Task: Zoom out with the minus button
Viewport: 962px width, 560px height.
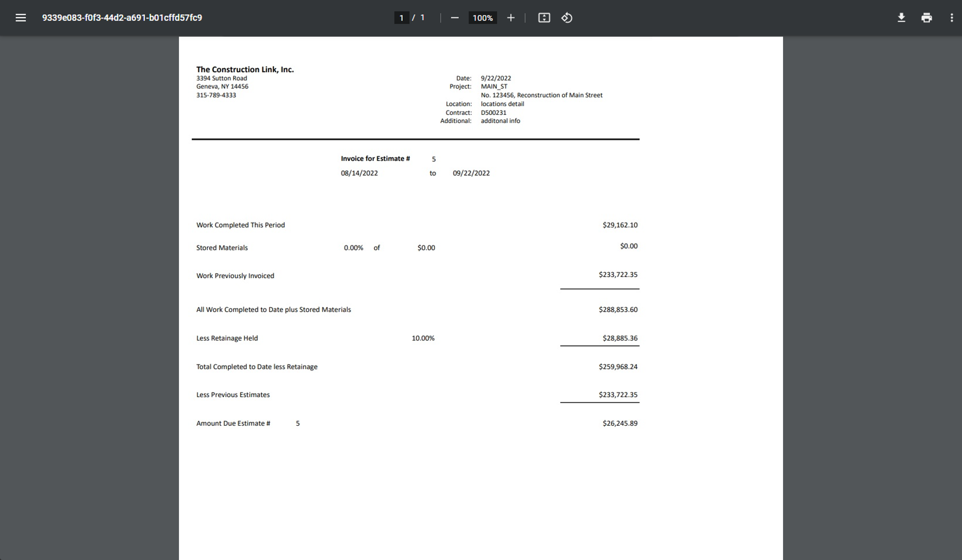Action: coord(454,18)
